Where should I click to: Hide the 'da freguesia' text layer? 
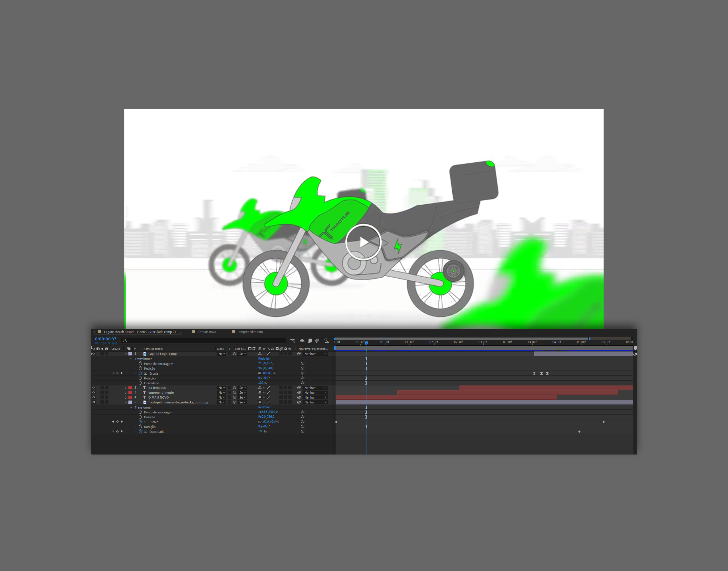point(94,388)
